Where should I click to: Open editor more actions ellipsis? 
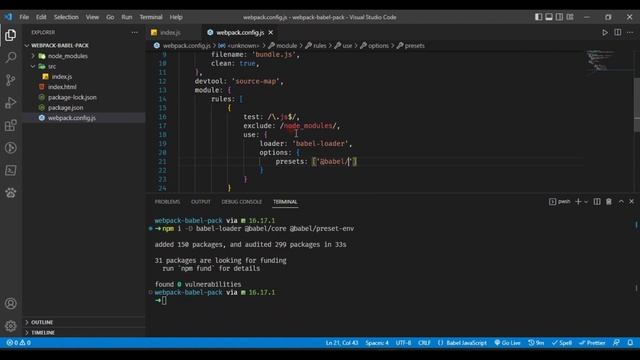(x=630, y=32)
